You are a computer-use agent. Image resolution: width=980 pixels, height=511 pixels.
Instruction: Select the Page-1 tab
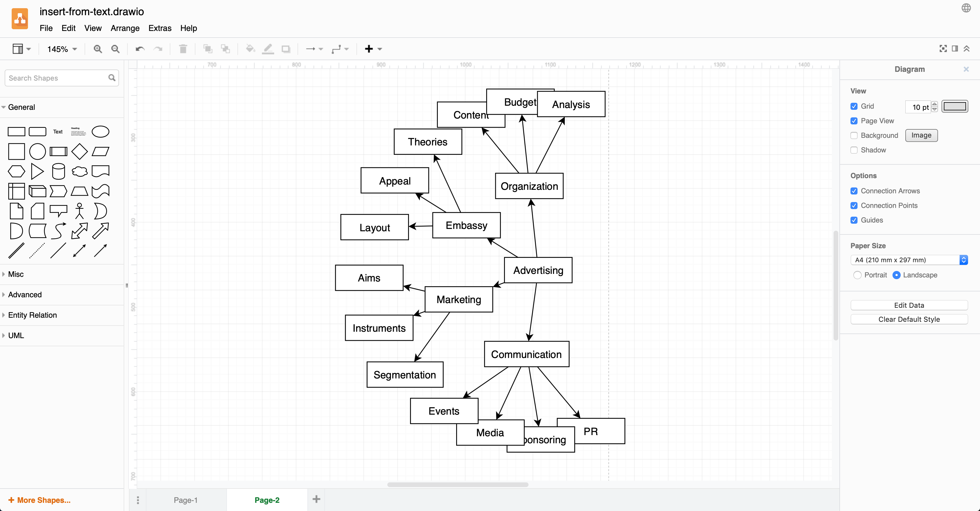pyautogui.click(x=185, y=499)
